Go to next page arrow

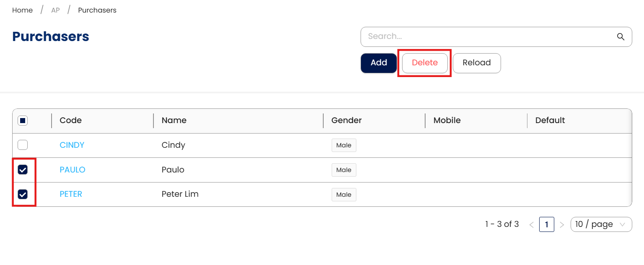coord(562,225)
